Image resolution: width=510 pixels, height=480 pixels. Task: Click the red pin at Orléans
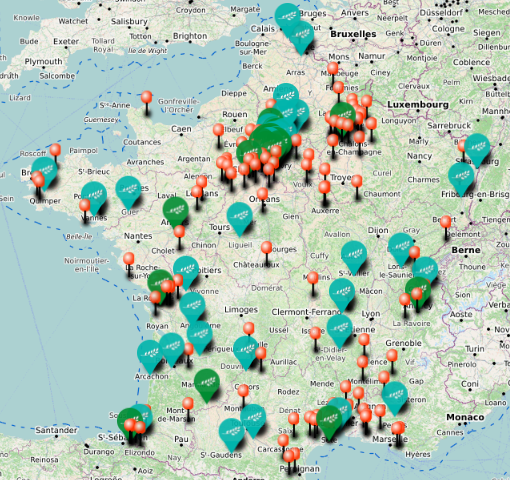(x=263, y=199)
